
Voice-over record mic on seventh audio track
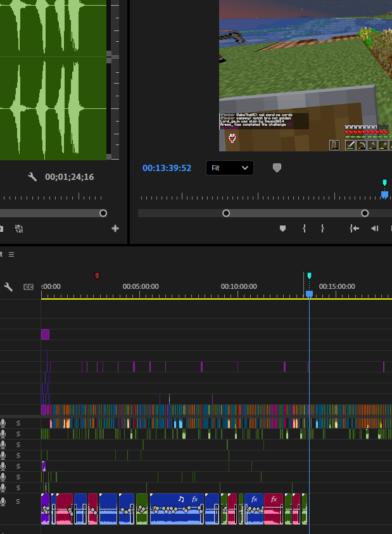click(3, 488)
